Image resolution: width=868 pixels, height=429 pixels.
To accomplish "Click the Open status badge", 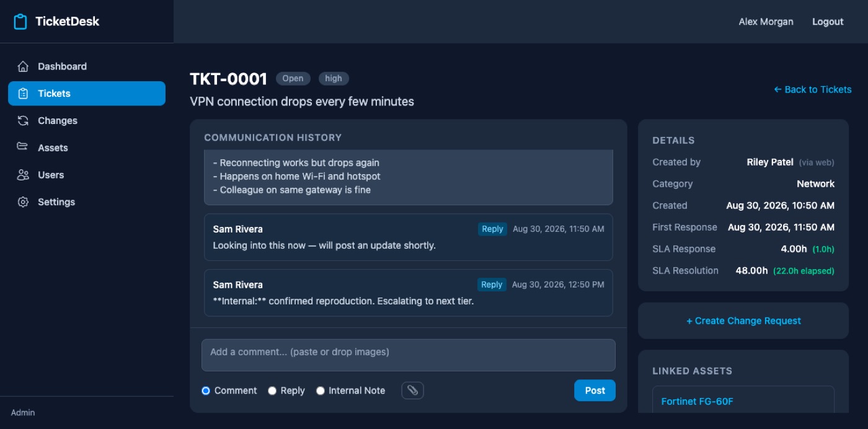I will [x=293, y=79].
